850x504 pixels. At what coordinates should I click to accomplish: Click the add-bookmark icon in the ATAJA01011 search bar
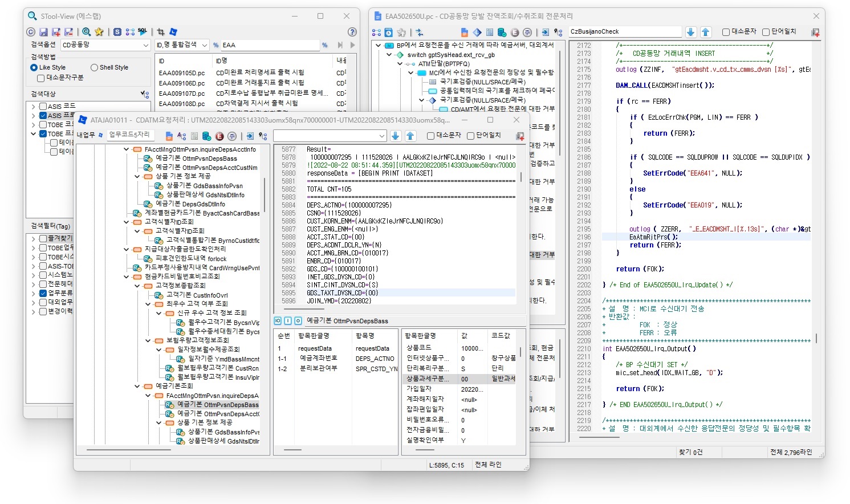tap(520, 136)
